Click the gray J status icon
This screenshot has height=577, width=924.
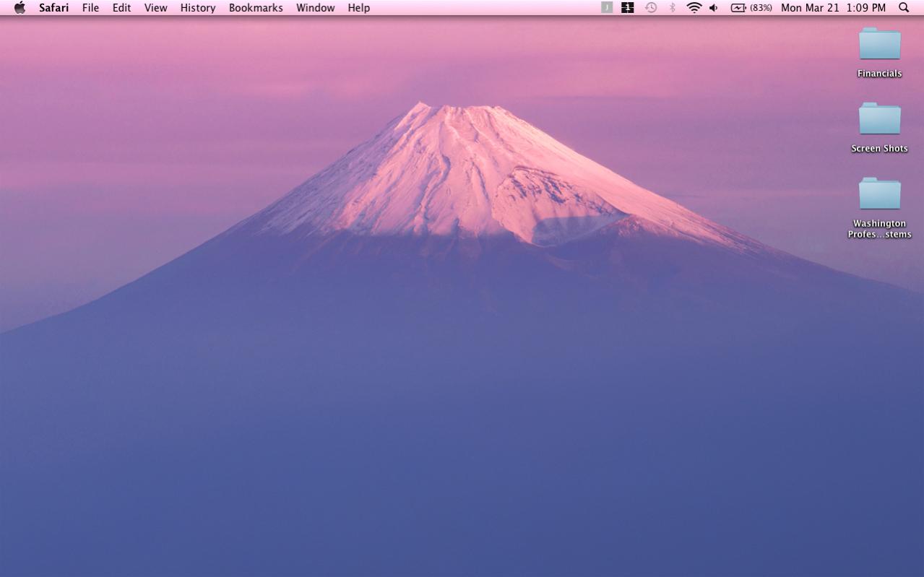point(607,8)
